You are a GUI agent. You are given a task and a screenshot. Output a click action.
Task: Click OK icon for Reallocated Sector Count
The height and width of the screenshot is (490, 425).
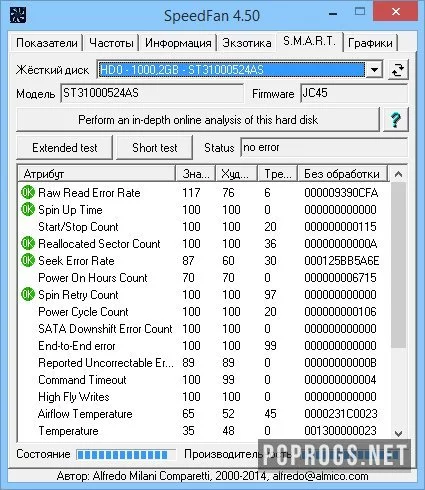pos(28,243)
